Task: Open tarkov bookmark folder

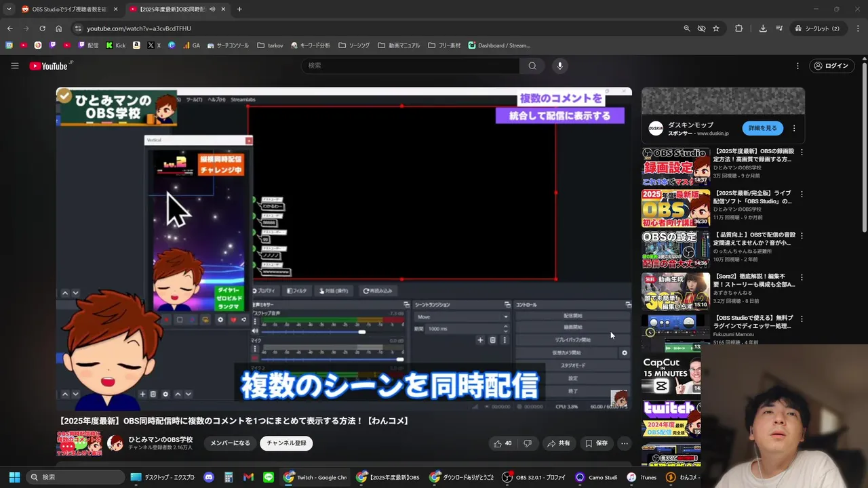Action: [x=270, y=45]
